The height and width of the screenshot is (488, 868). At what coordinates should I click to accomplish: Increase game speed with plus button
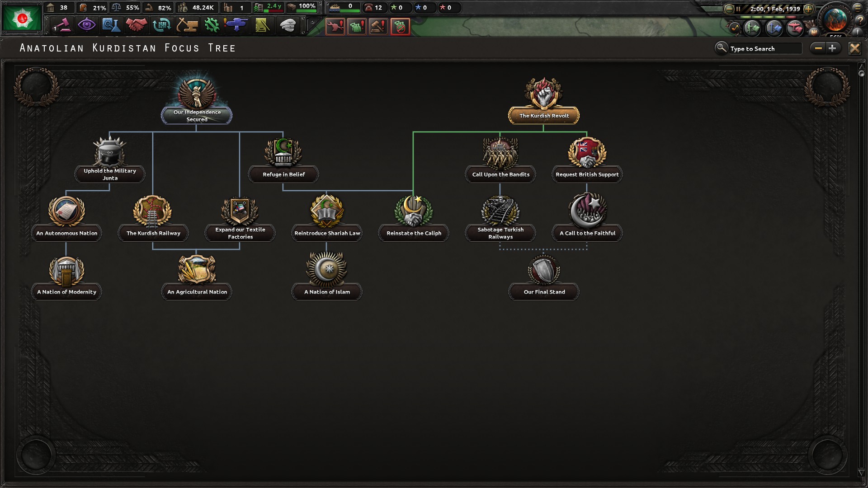tap(809, 9)
